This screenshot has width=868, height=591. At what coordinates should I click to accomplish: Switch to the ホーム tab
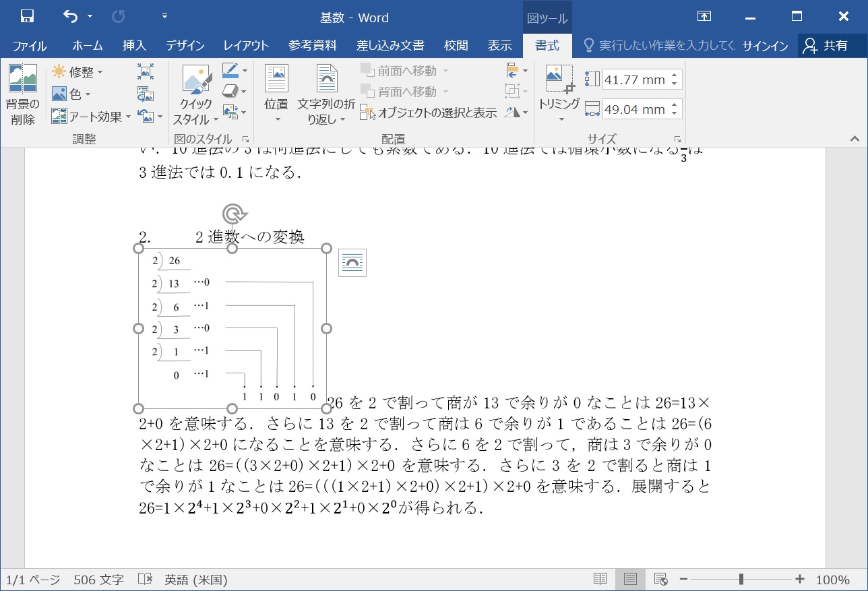point(88,46)
